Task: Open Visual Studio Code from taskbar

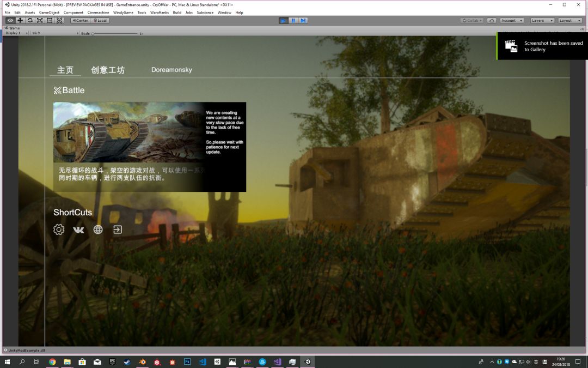Action: point(202,361)
